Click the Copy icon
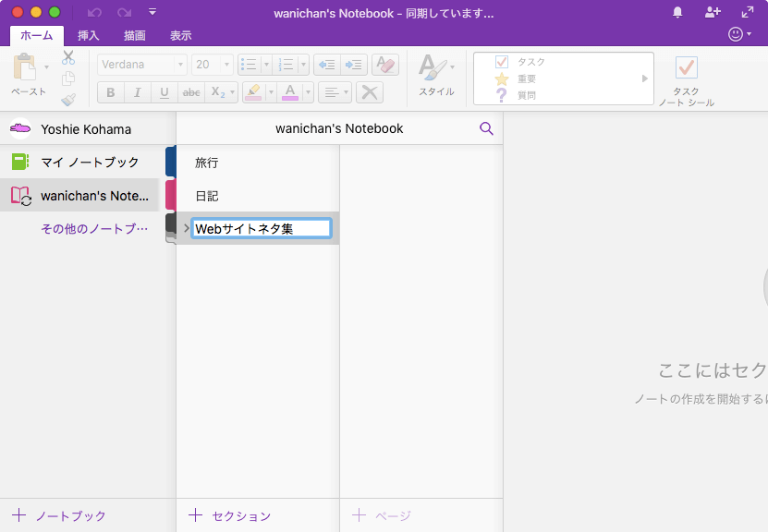768x532 pixels. click(68, 79)
